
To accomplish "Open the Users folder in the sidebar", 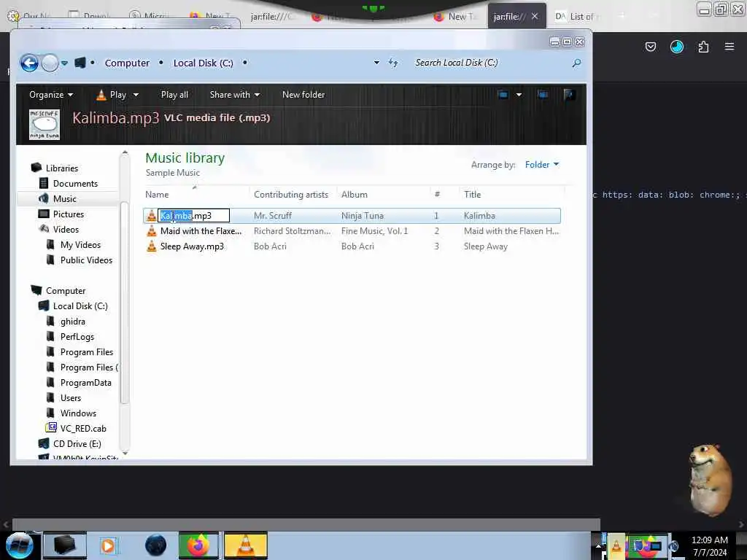I will pos(71,397).
